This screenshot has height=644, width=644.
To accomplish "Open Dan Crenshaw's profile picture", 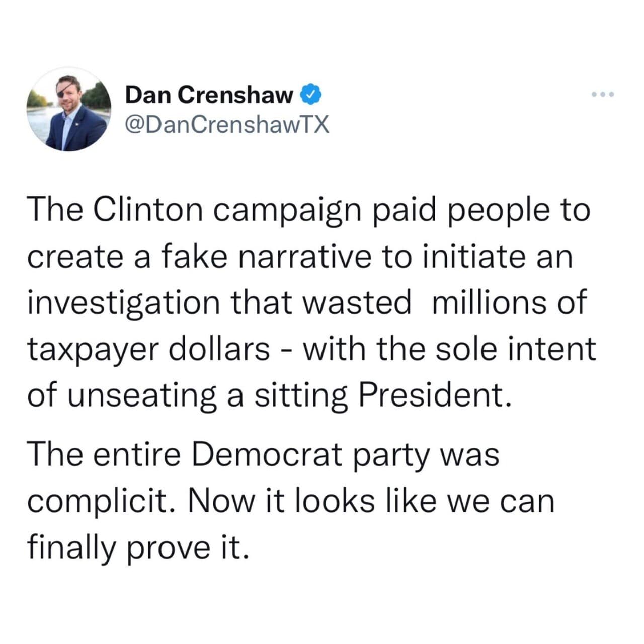I will click(69, 109).
